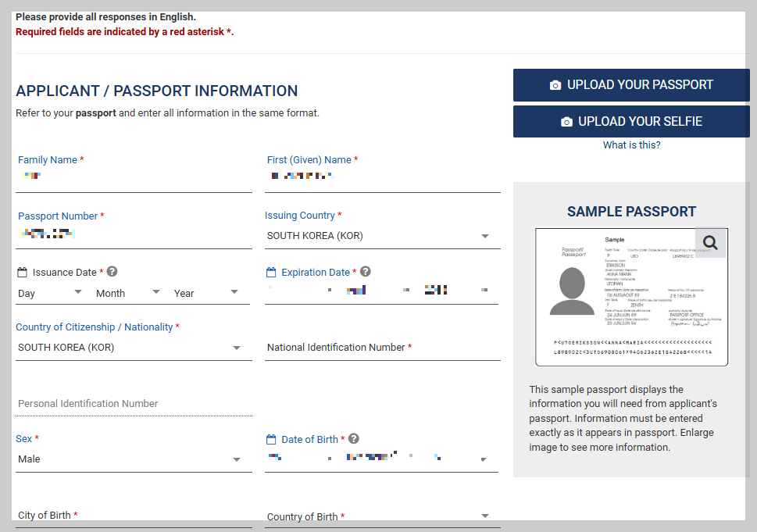Open the 'What is this?' link
The height and width of the screenshot is (532, 757).
point(631,145)
